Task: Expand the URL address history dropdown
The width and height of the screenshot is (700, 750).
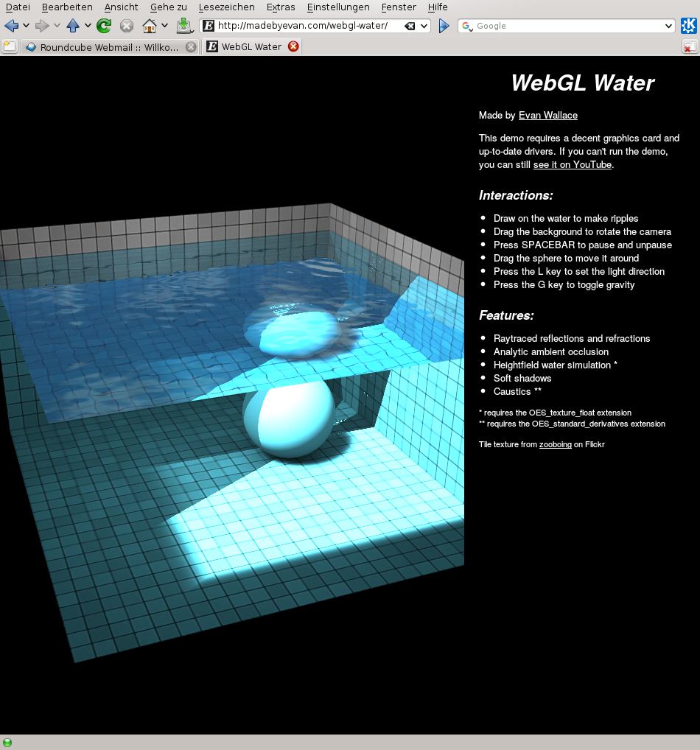Action: (424, 26)
